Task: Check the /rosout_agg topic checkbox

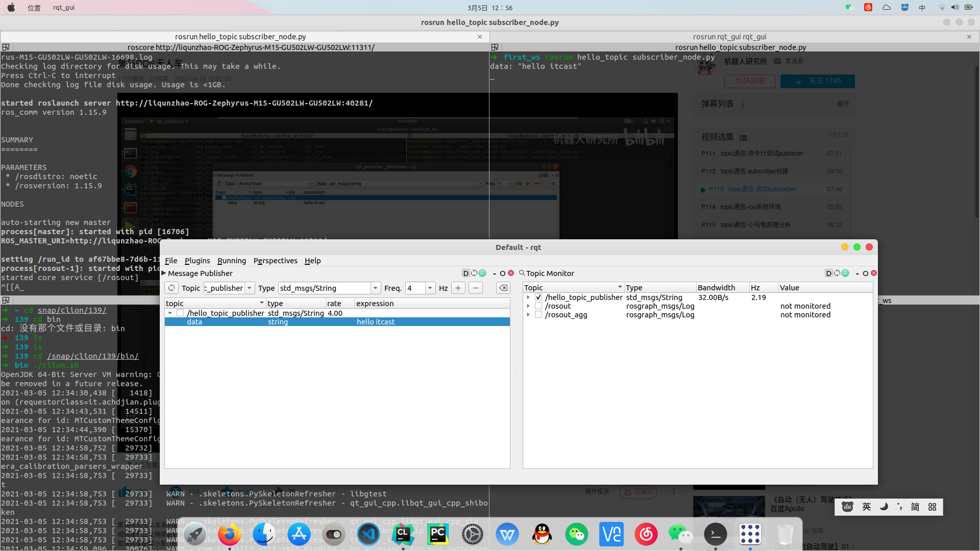Action: pyautogui.click(x=538, y=315)
